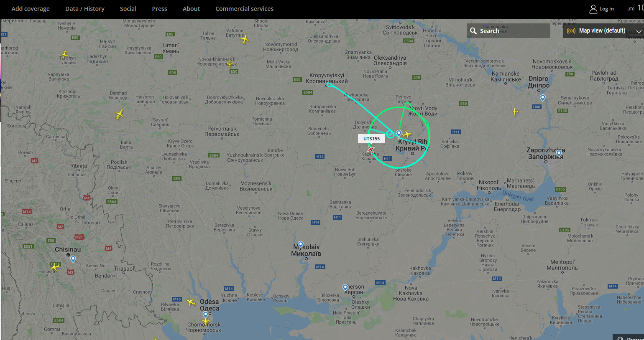Select the Kherson airport pin marker
Viewport: 644px width, 340px height.
[x=345, y=287]
